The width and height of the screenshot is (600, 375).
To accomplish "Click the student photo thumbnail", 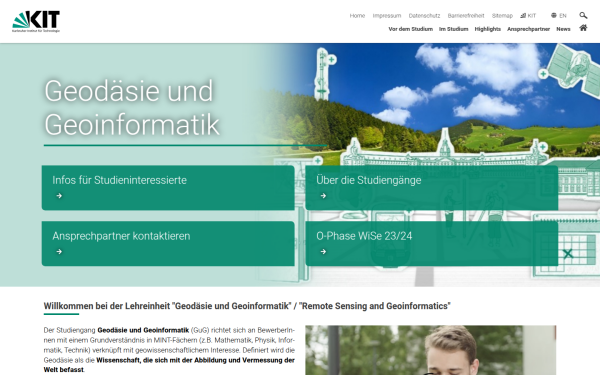I will [x=430, y=350].
